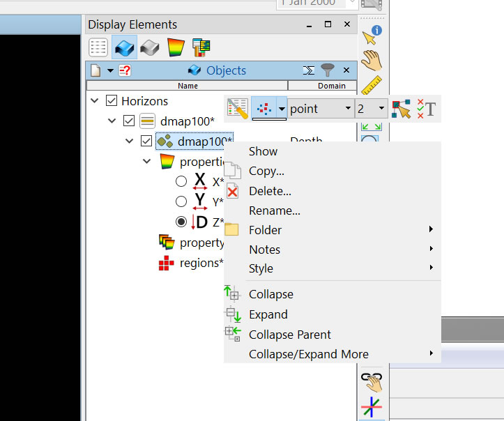The width and height of the screenshot is (504, 421).
Task: Uncheck the Horizons checkbox
Action: click(x=112, y=101)
